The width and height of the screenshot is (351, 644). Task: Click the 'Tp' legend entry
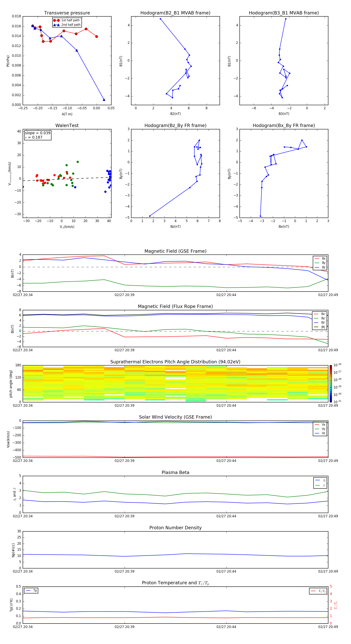pyautogui.click(x=31, y=591)
